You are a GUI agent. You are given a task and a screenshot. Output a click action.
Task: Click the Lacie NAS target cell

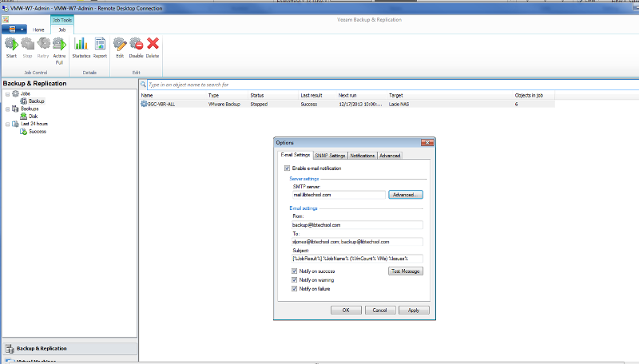click(399, 105)
